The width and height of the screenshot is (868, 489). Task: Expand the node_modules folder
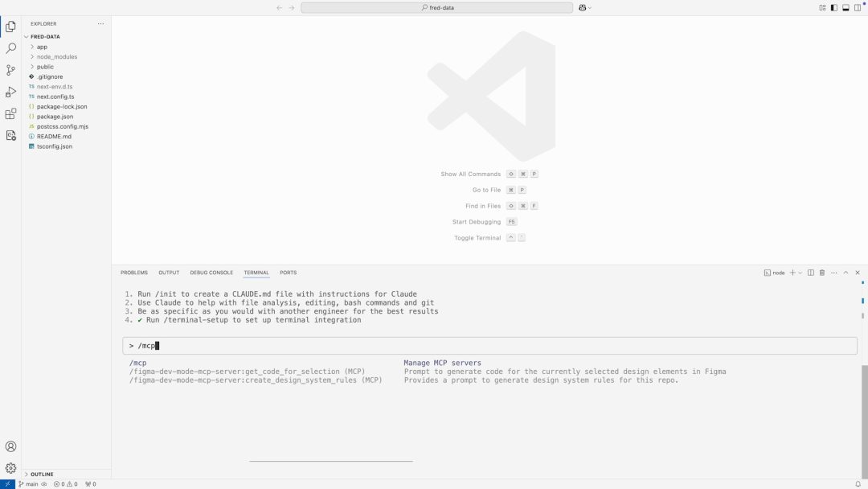coord(56,56)
